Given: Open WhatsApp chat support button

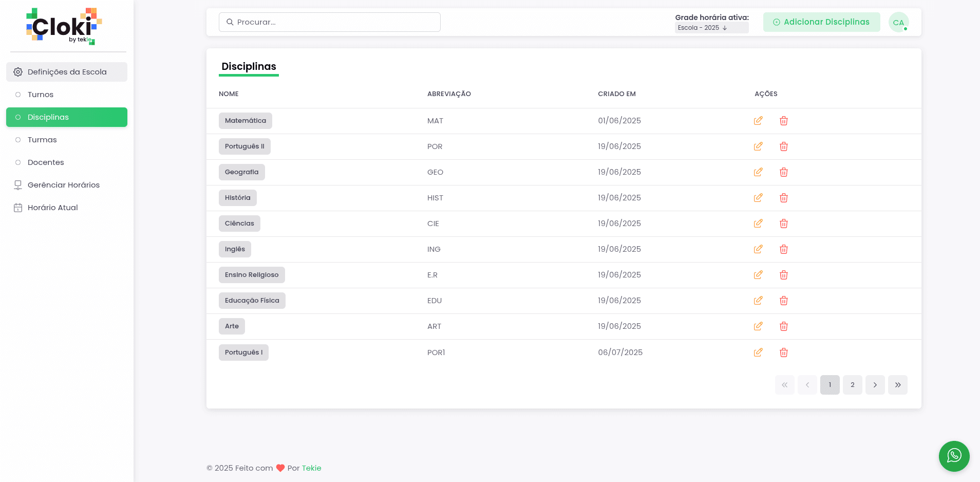Looking at the screenshot, I should [x=954, y=456].
